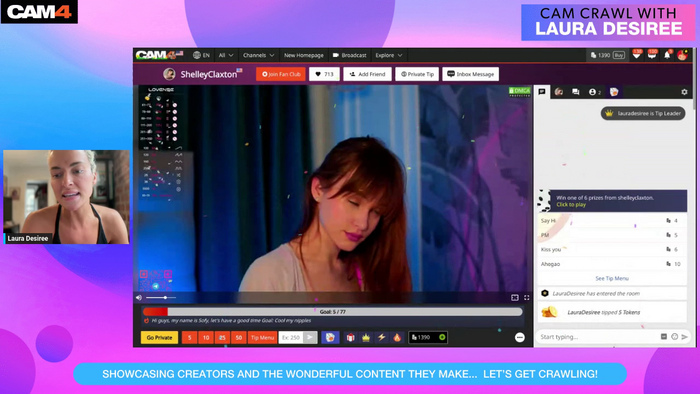Tip 5 tokens
The image size is (700, 394).
[x=189, y=337]
